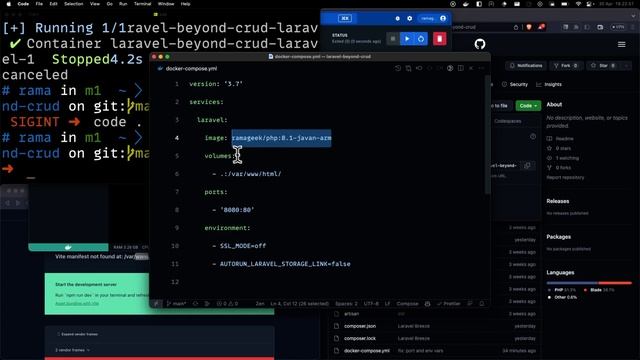Click the Notifications button on GitHub
The image size is (640, 360).
pyautogui.click(x=526, y=66)
